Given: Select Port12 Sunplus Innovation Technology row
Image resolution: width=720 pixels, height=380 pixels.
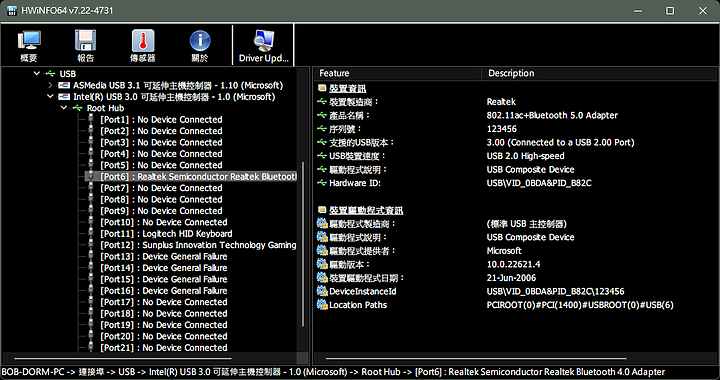Looking at the screenshot, I should tap(198, 245).
